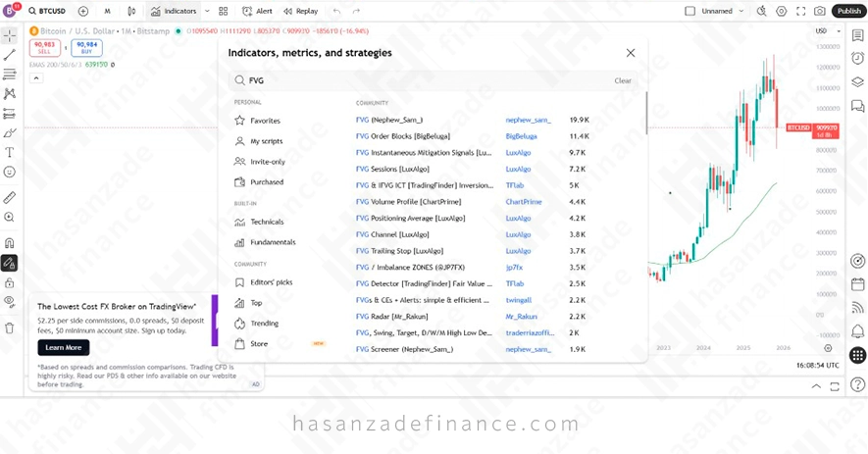Screen dimensions: 868x454
Task: Toggle magnet mode
Action: click(10, 242)
